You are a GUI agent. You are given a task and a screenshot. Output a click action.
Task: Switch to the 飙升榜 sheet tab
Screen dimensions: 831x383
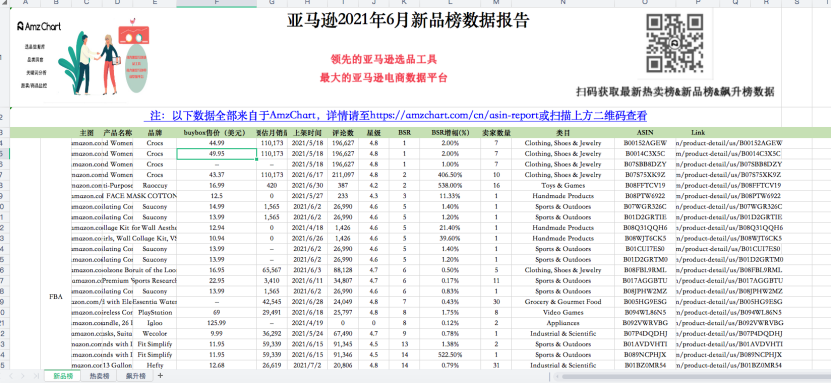[135, 376]
